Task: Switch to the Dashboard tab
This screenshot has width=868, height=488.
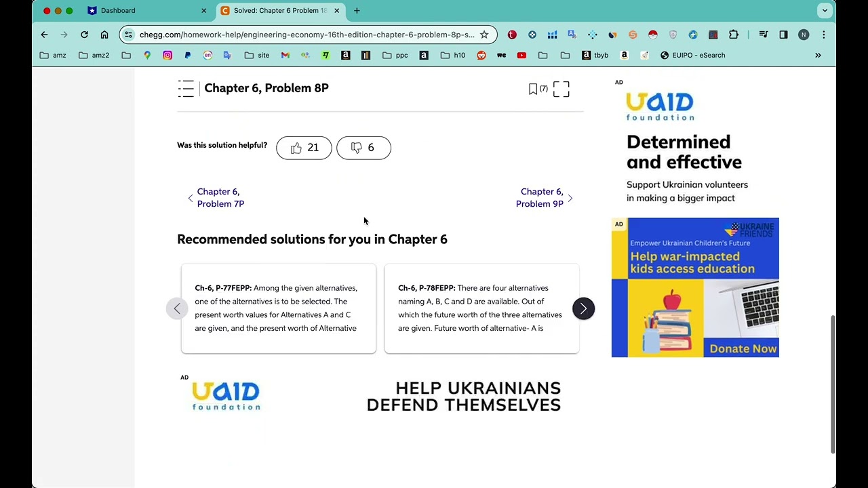Action: coord(118,11)
